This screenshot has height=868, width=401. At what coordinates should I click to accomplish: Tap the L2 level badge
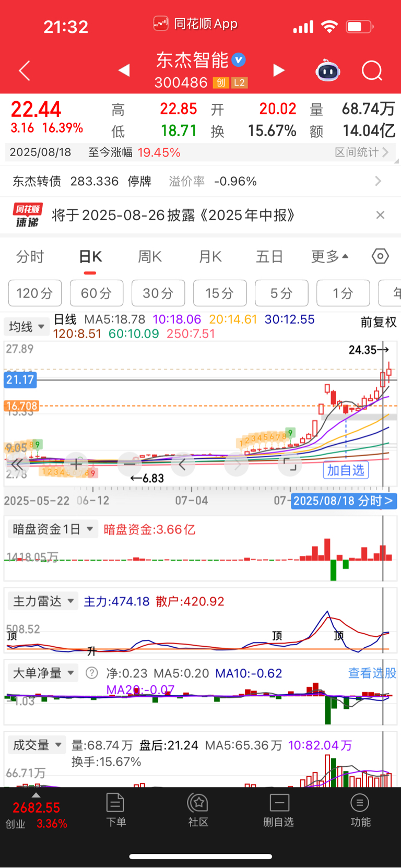coord(239,82)
